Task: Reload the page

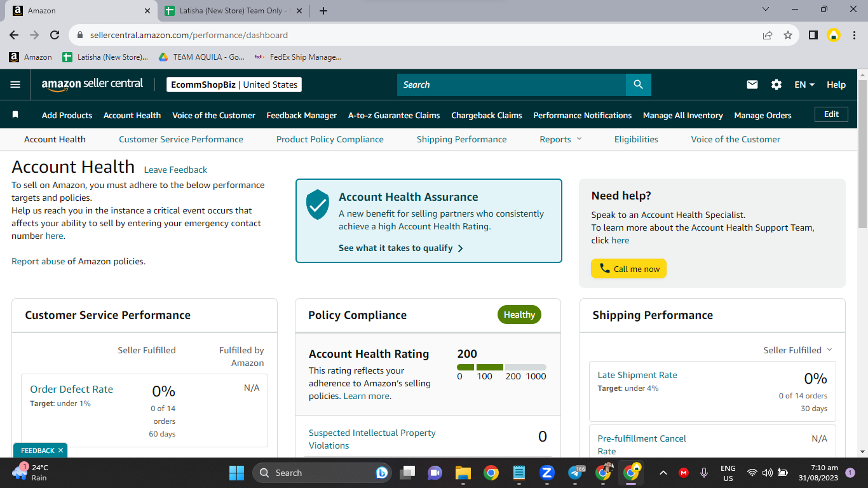Action: click(x=55, y=35)
